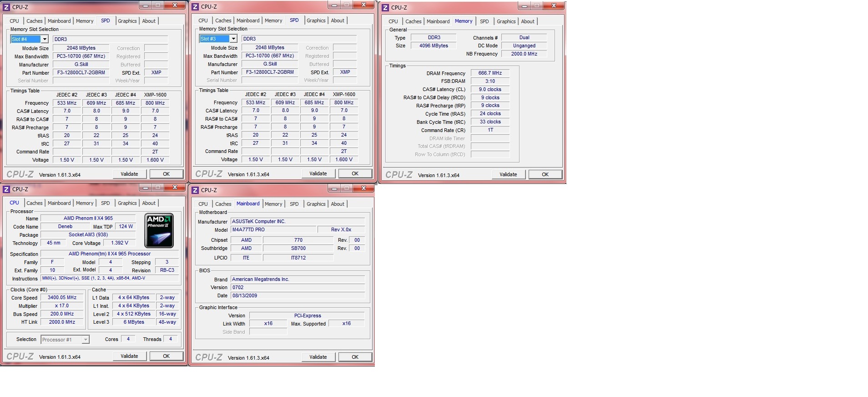The width and height of the screenshot is (868, 397).
Task: Open the Slot #4 memory slot dropdown
Action: (x=45, y=39)
